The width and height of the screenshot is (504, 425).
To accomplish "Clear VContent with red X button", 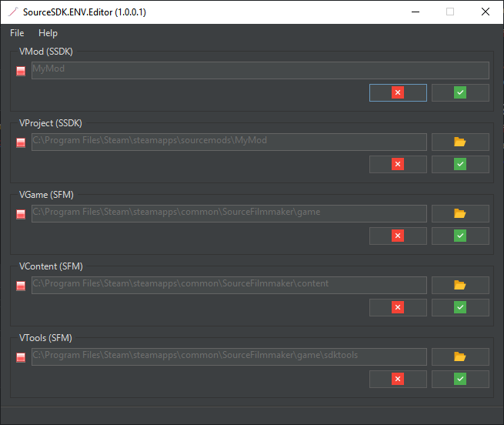I will 398,307.
